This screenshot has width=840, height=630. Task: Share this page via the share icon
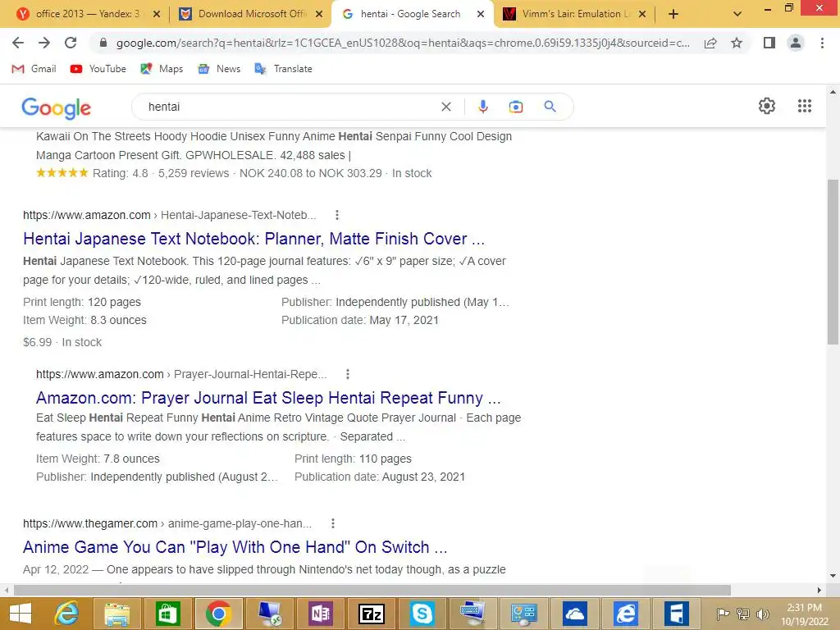tap(710, 43)
